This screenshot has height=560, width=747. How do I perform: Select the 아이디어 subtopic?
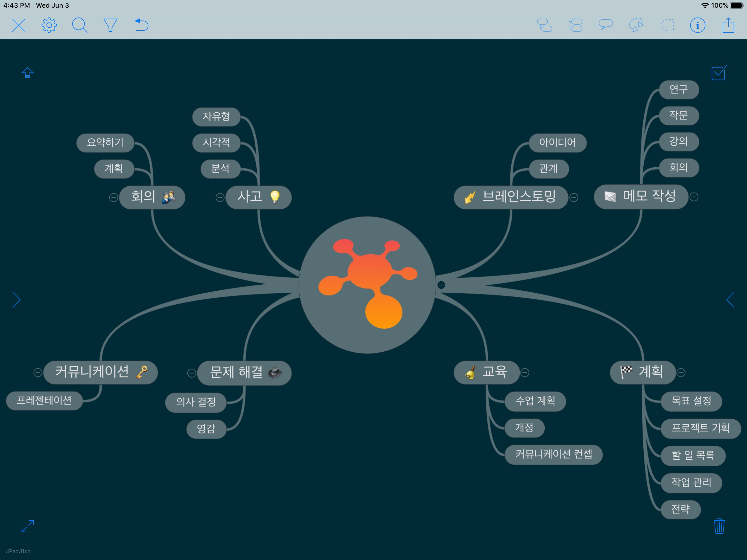tap(557, 142)
